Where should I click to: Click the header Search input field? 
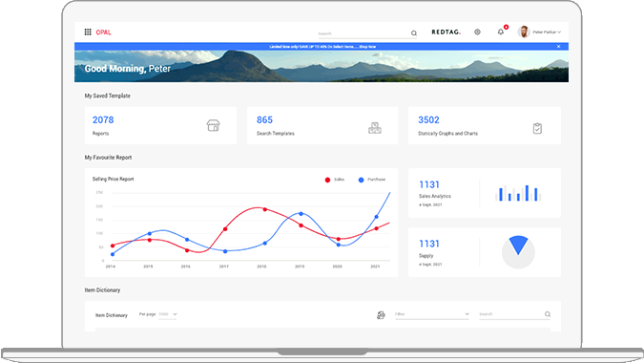pos(364,33)
